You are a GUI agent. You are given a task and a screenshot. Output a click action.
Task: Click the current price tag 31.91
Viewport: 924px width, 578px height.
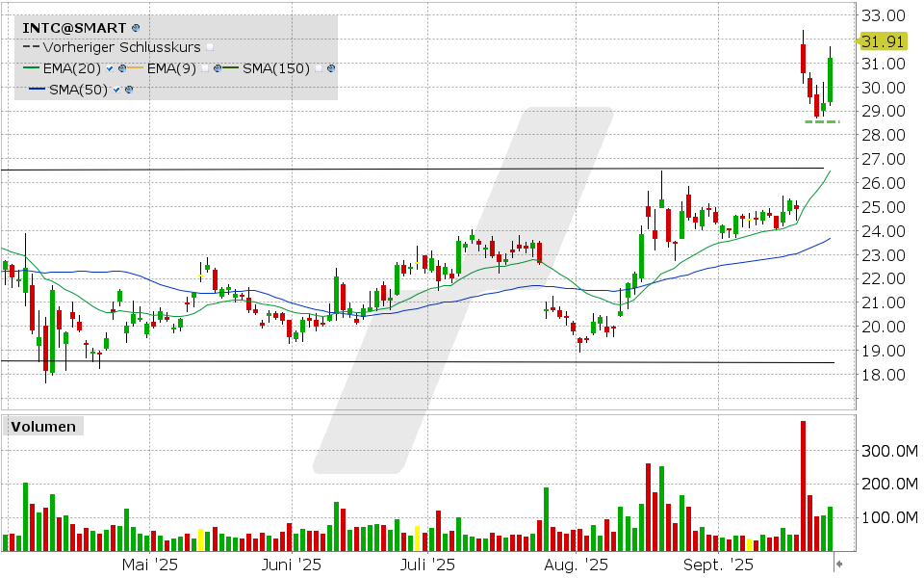[x=883, y=40]
